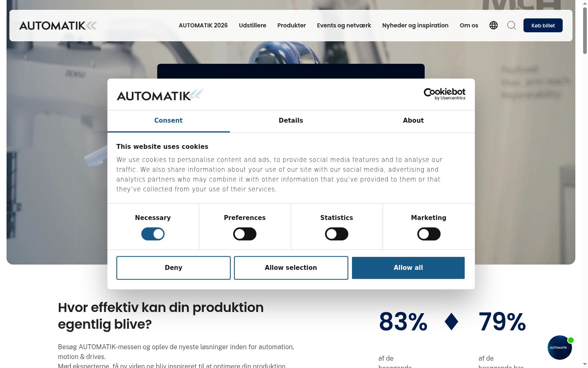
Task: Click the AUTOMATIK logo in the header
Action: click(x=58, y=25)
